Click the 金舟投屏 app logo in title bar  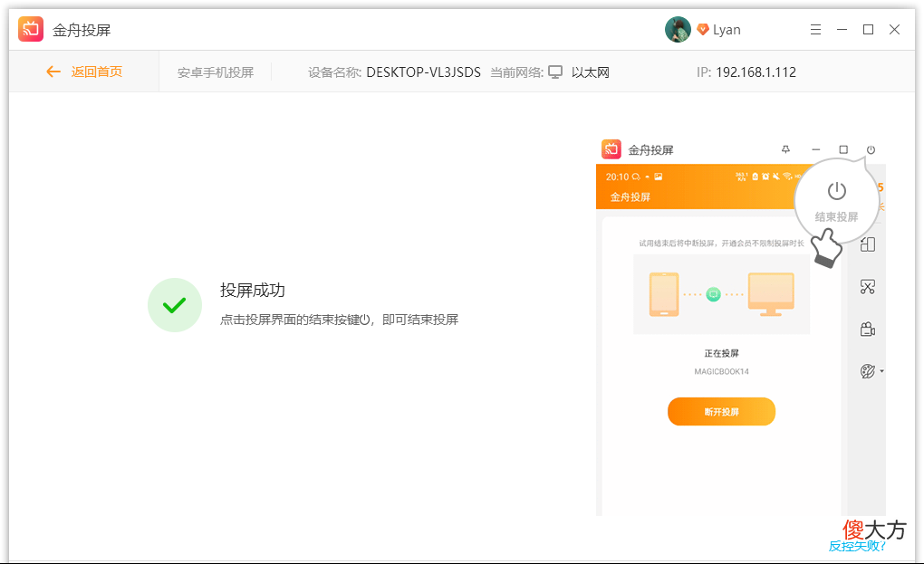click(31, 30)
